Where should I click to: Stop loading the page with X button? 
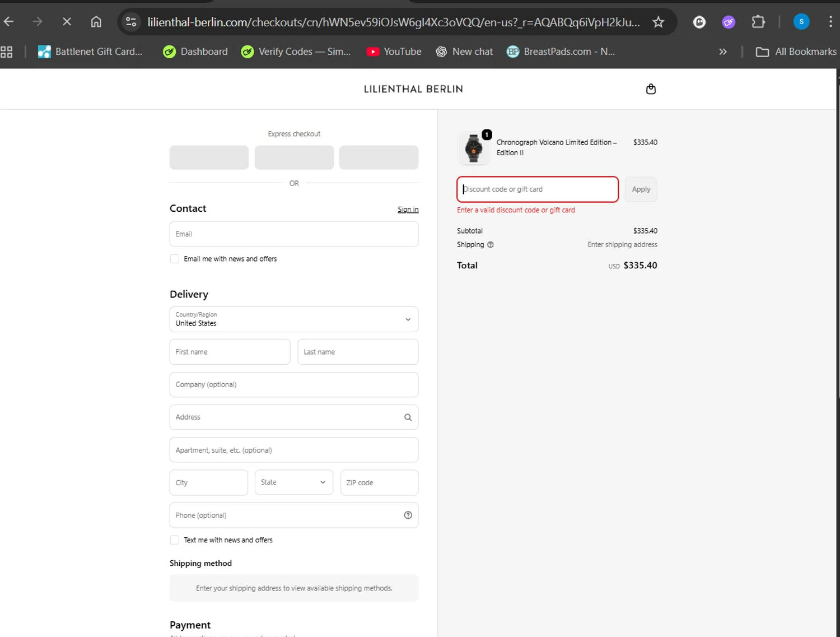point(67,22)
